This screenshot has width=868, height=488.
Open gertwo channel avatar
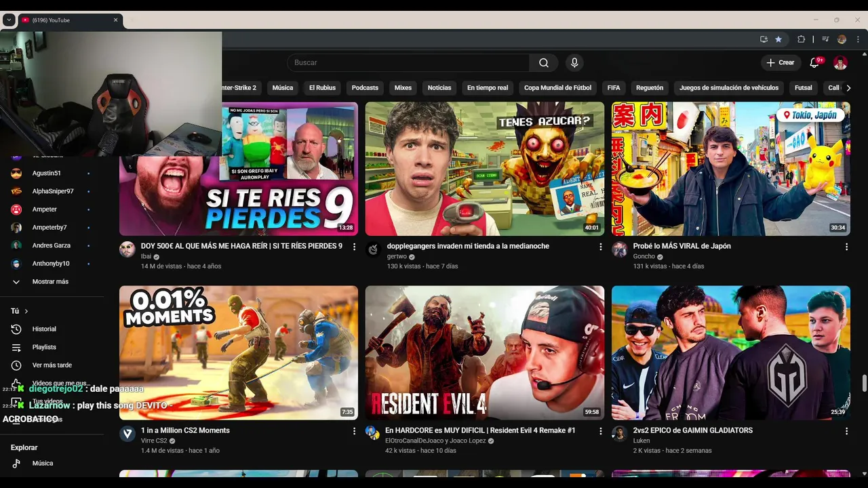[x=374, y=249]
